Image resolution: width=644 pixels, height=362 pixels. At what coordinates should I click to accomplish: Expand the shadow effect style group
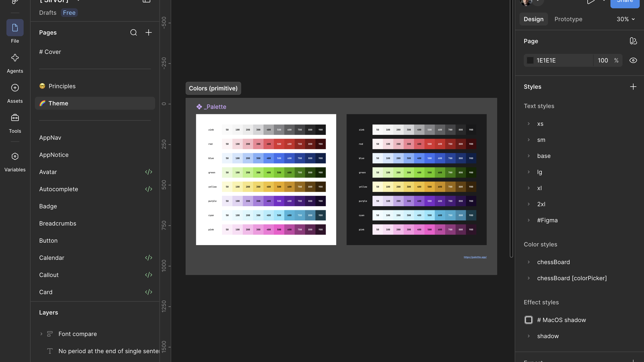(x=529, y=336)
